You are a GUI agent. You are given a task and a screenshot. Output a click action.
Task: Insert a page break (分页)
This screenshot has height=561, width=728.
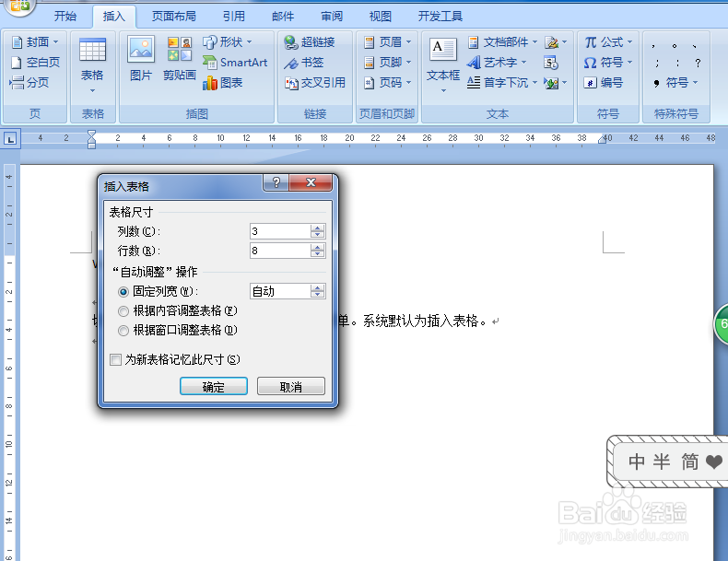pyautogui.click(x=29, y=83)
